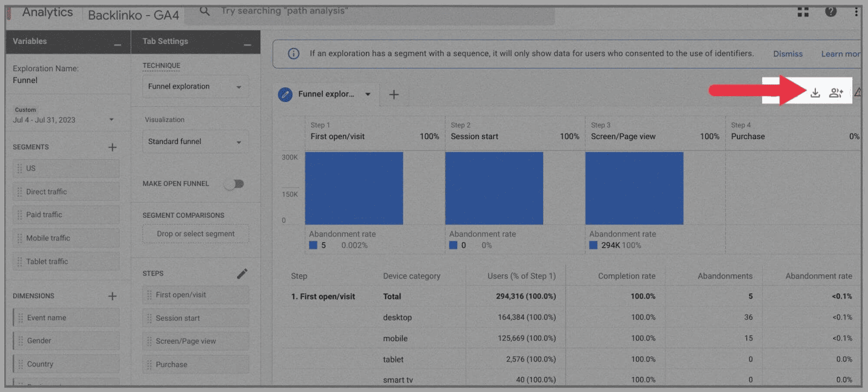Minimize the Variables panel
The width and height of the screenshot is (868, 392).
click(117, 45)
